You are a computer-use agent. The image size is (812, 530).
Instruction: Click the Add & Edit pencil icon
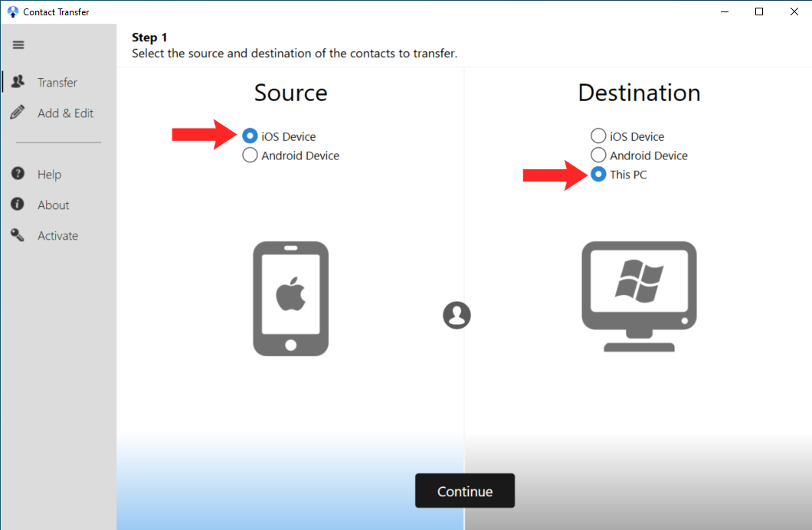17,113
